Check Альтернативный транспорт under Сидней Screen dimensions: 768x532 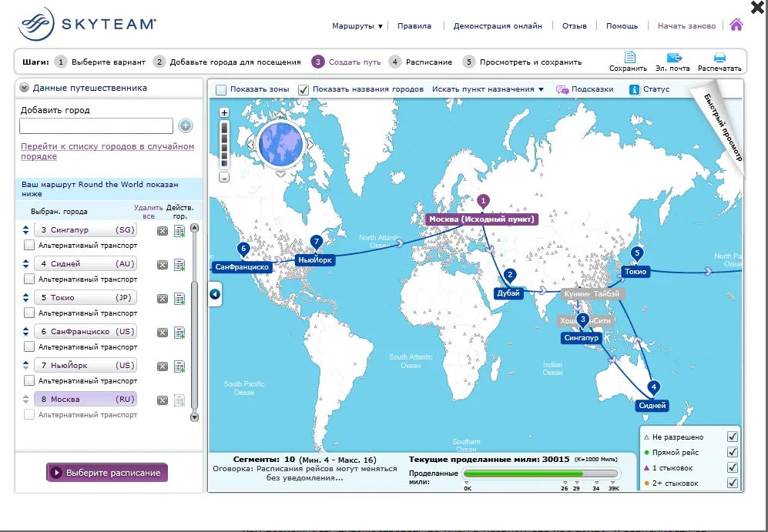(29, 279)
